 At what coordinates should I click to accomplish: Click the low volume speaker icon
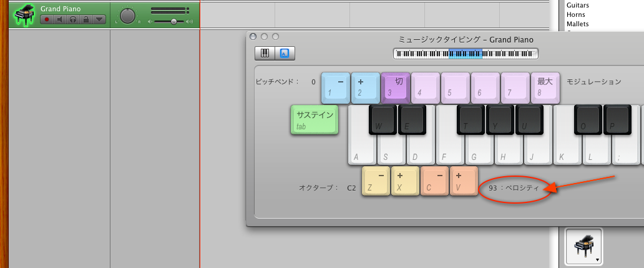pos(150,22)
